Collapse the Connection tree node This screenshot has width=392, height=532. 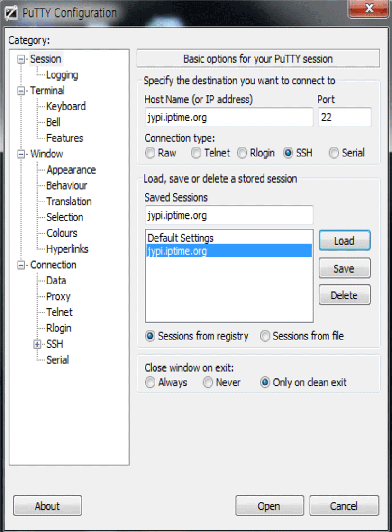point(21,266)
